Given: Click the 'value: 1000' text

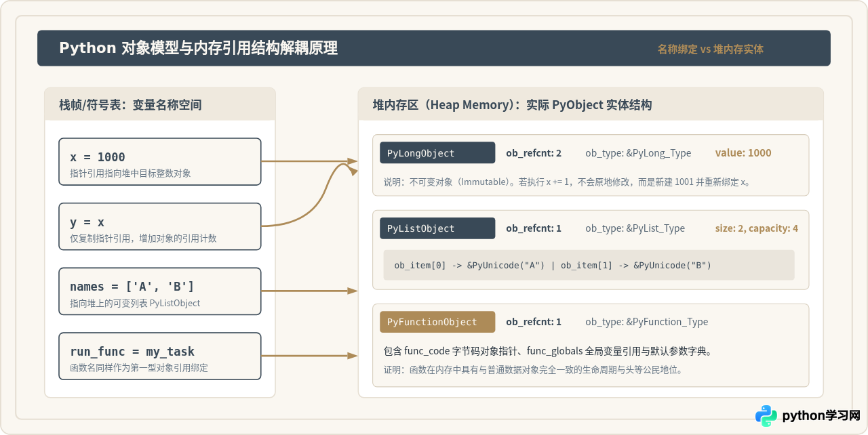Looking at the screenshot, I should point(743,153).
